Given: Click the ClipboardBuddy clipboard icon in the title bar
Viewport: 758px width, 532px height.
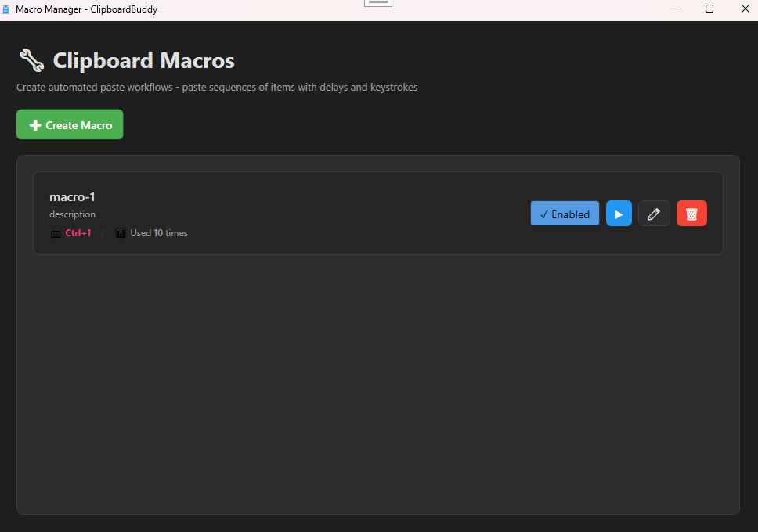Looking at the screenshot, I should (x=8, y=9).
